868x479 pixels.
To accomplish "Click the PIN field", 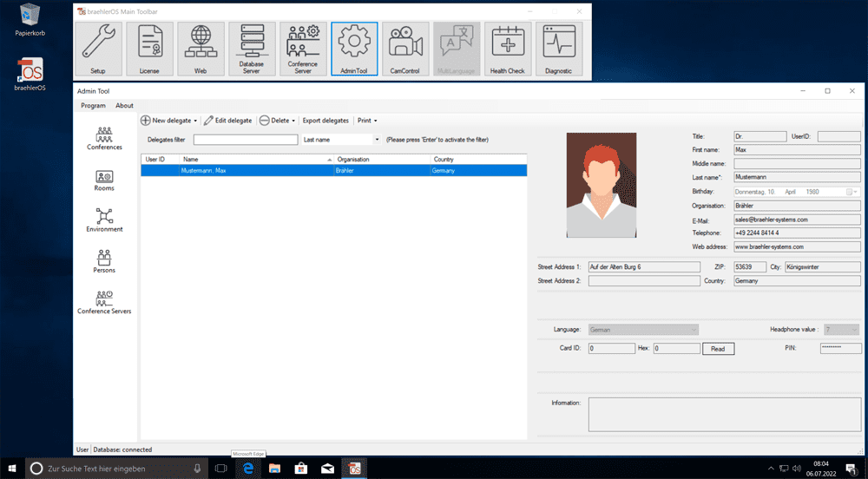I will [841, 348].
